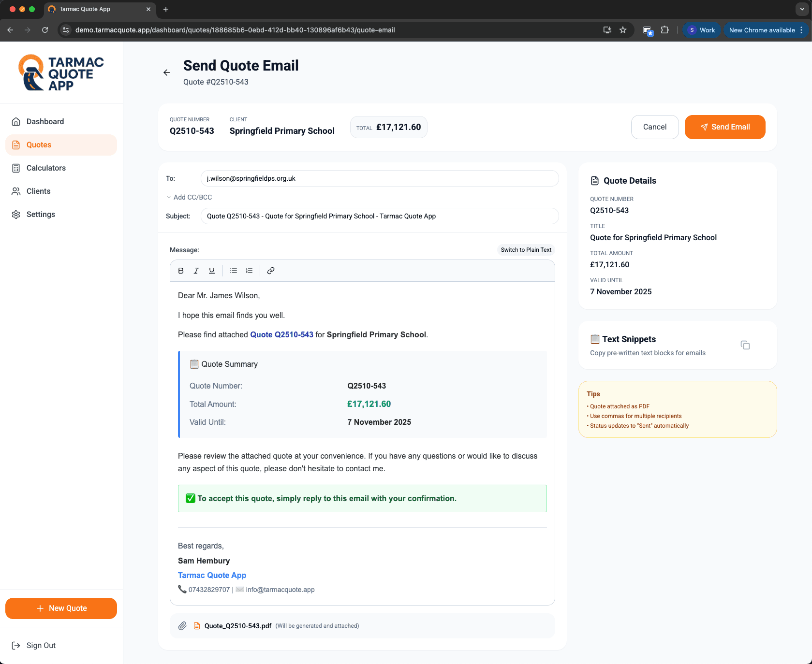
Task: Click the Subject input field
Action: (x=379, y=216)
